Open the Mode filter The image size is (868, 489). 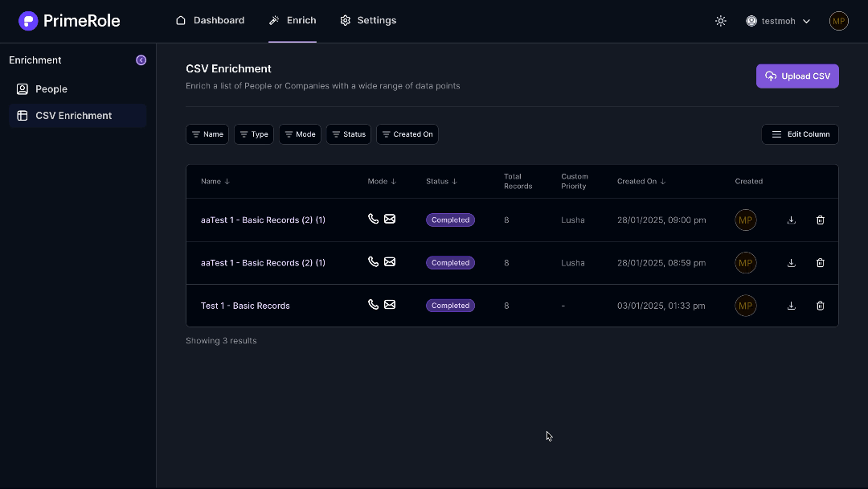point(300,134)
